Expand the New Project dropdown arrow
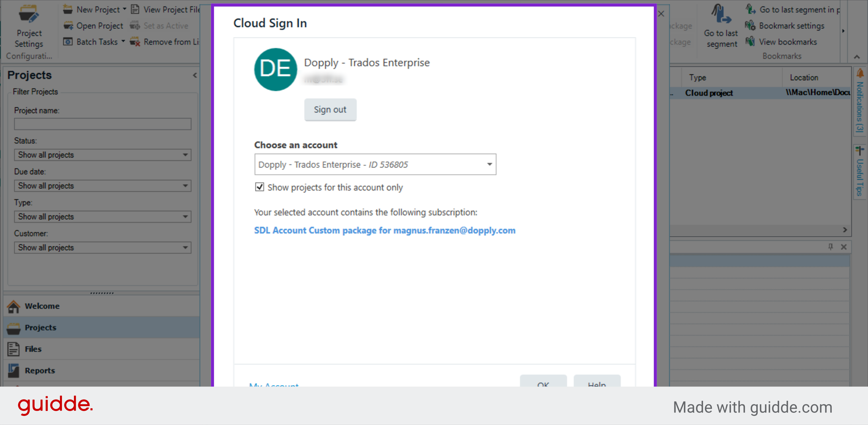 click(124, 9)
